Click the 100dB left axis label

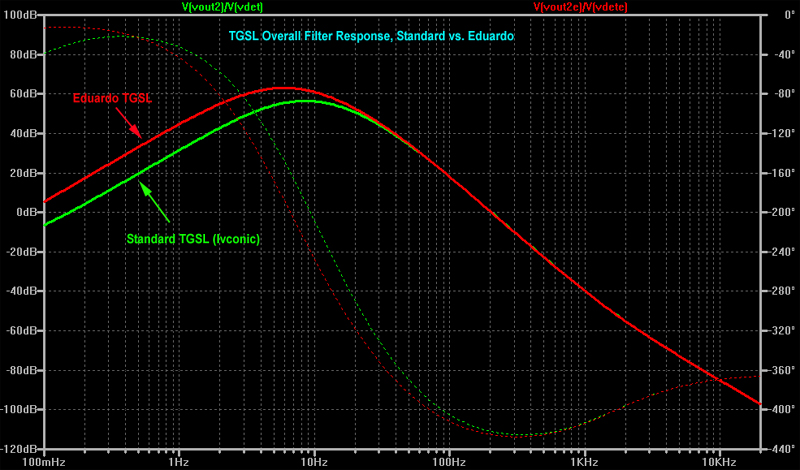[x=20, y=14]
